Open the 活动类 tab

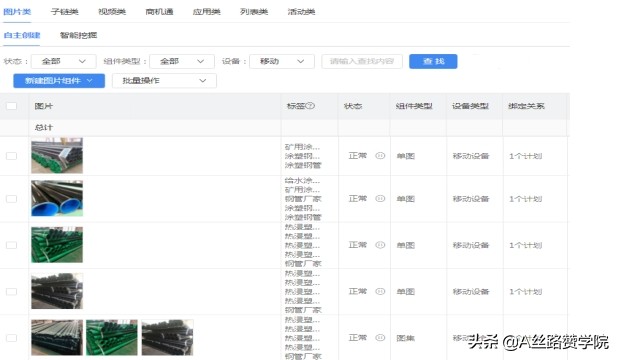(x=301, y=12)
